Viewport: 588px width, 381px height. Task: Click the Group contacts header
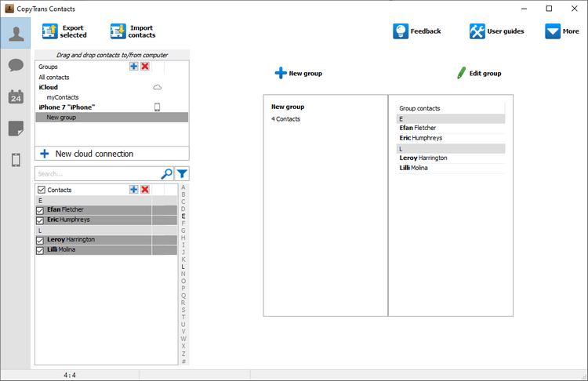419,108
